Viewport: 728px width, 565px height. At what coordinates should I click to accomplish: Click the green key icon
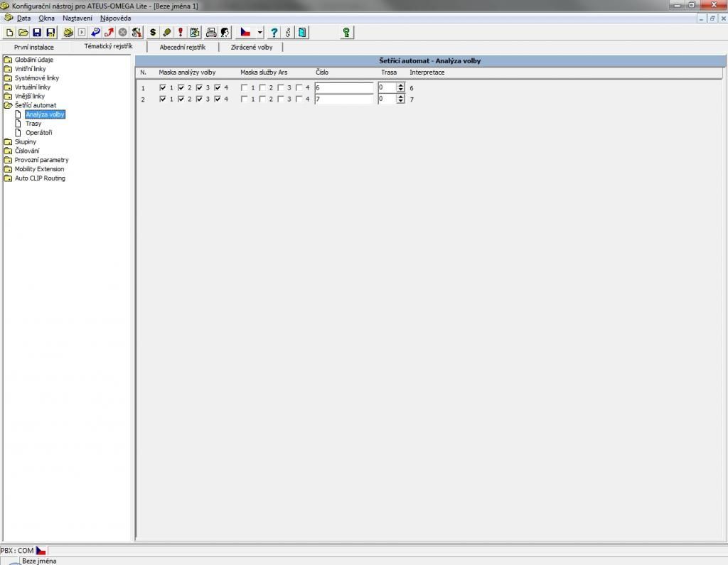[x=346, y=32]
